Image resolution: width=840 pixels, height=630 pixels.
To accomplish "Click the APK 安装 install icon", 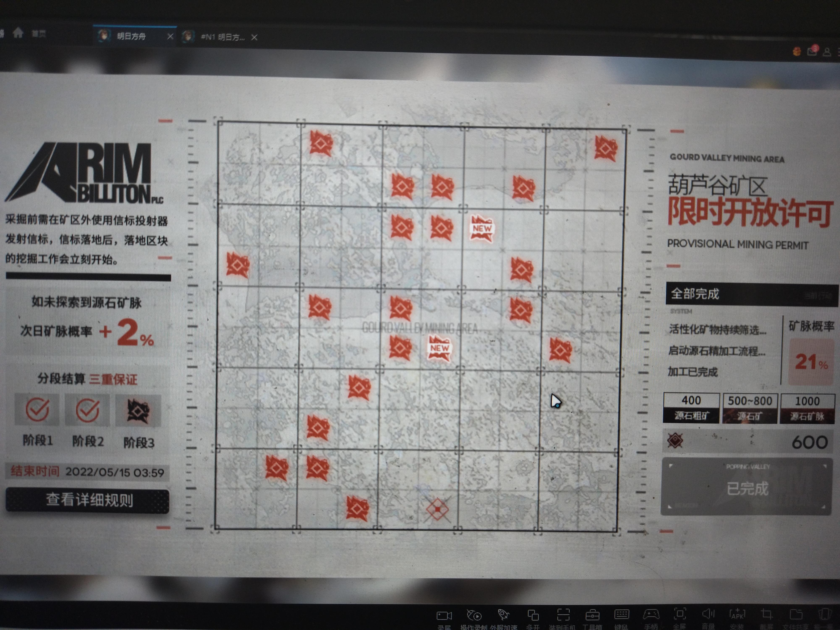I will (737, 614).
